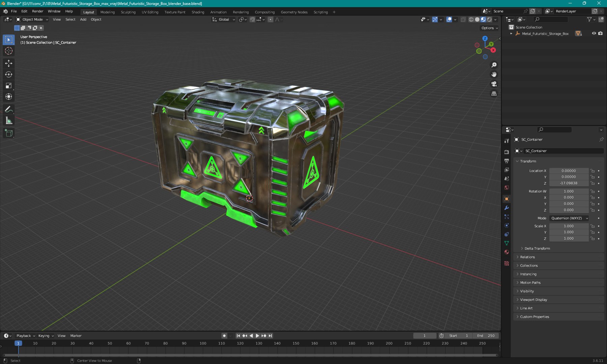Click the Options button in viewport
Image resolution: width=607 pixels, height=364 pixels.
click(x=490, y=28)
